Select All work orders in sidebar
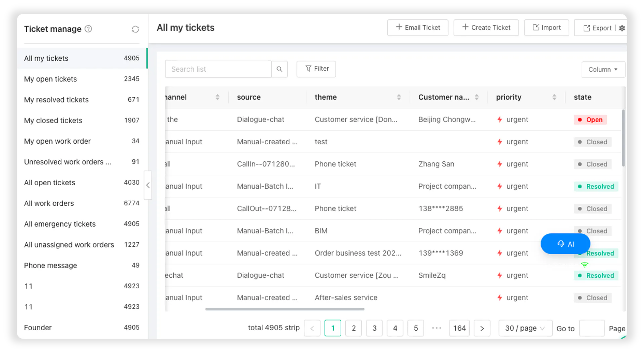Viewport: 644px width, 353px height. coord(82,204)
